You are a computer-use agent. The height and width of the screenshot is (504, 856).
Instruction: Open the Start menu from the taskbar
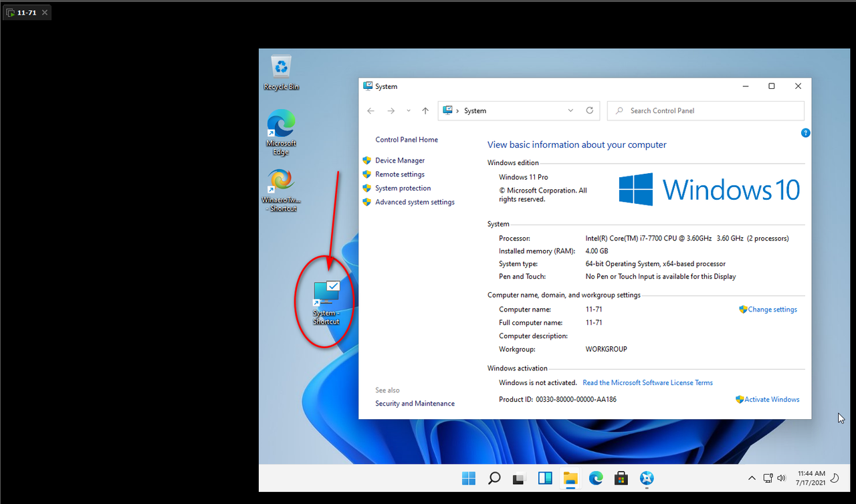pos(469,478)
